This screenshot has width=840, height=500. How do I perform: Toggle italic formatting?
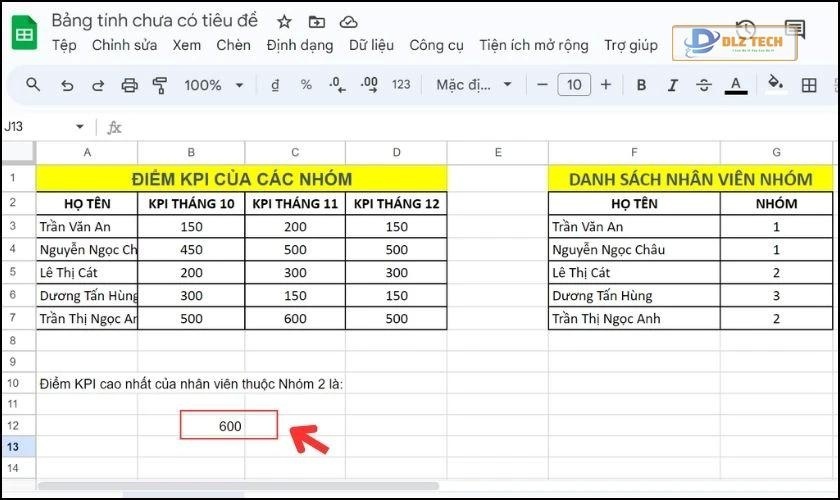click(x=673, y=85)
